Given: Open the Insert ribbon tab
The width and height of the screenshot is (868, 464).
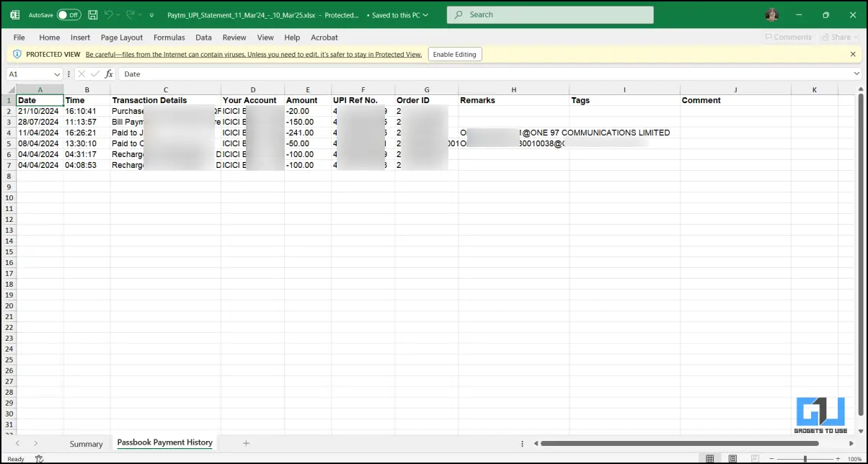Looking at the screenshot, I should click(81, 37).
